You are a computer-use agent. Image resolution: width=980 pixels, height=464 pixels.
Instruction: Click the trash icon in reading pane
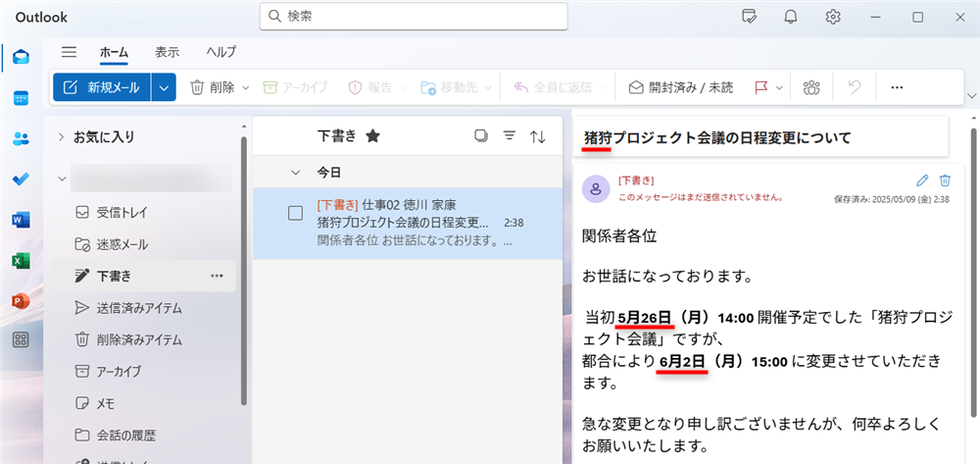pos(945,180)
